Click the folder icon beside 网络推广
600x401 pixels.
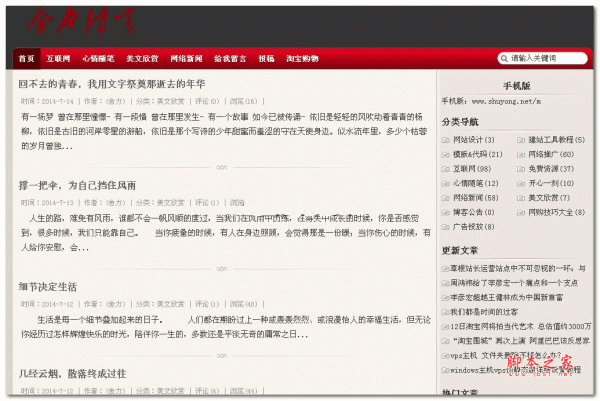tap(521, 155)
